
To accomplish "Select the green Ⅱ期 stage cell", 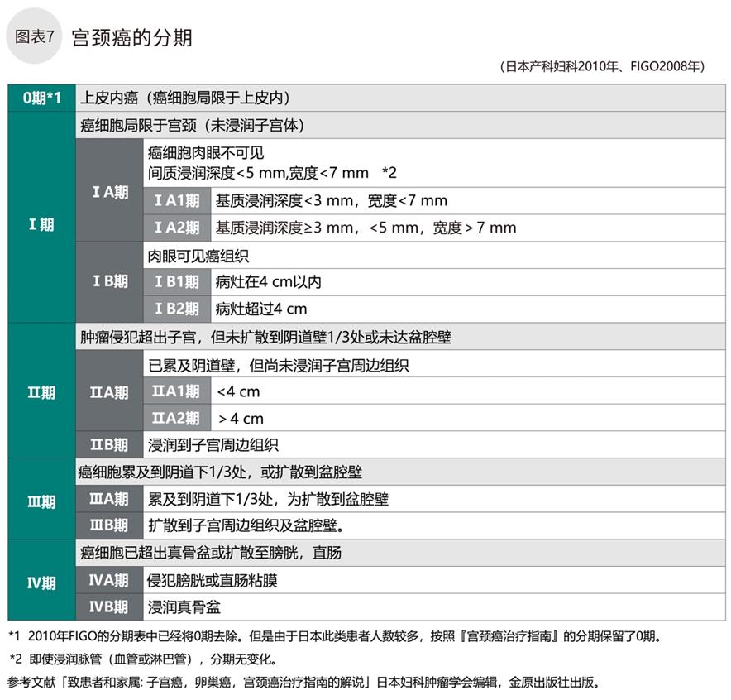I will (41, 392).
